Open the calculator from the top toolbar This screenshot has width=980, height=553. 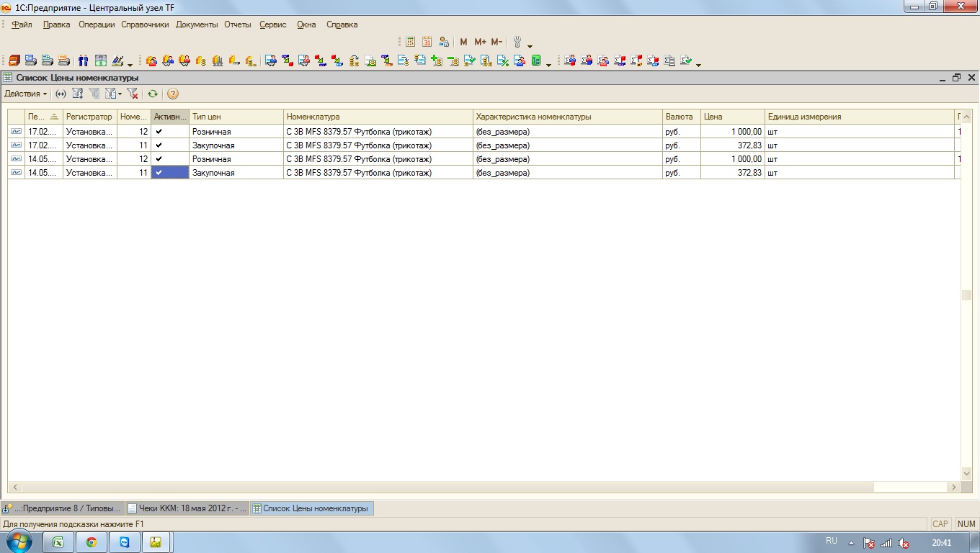tap(410, 42)
